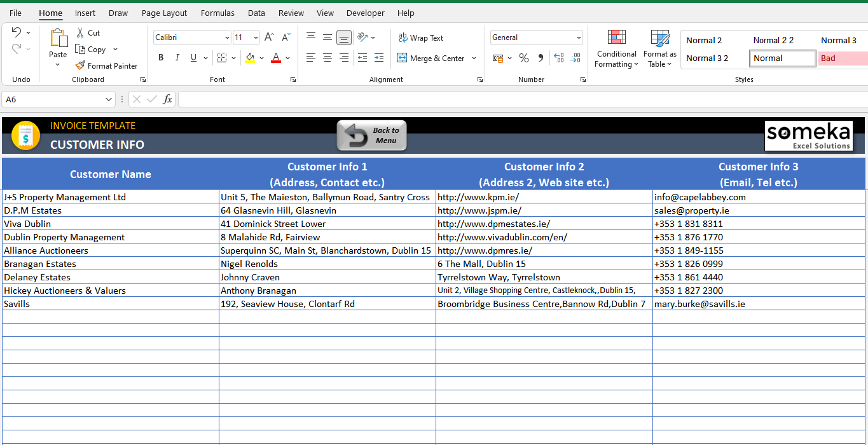Click the Insert Function fx icon
Image resolution: width=868 pixels, height=445 pixels.
167,99
